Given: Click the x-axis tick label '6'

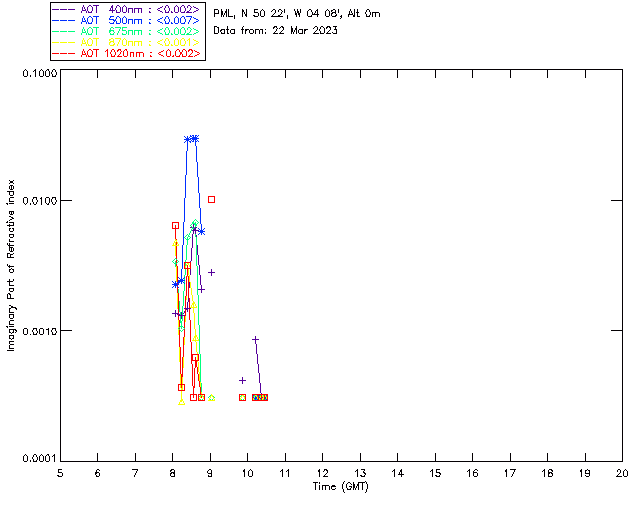Looking at the screenshot, I should 98,473.
